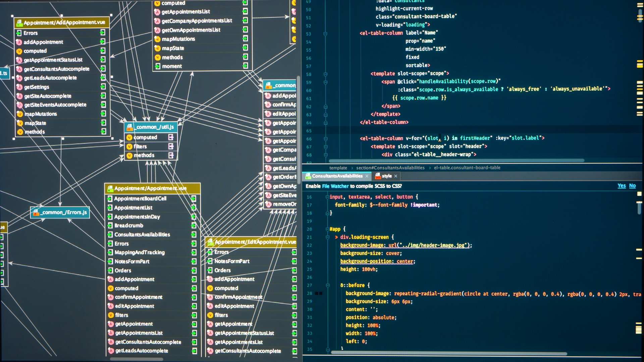Click No to dismiss the SCSS compile prompt
The image size is (644, 362).
(633, 186)
